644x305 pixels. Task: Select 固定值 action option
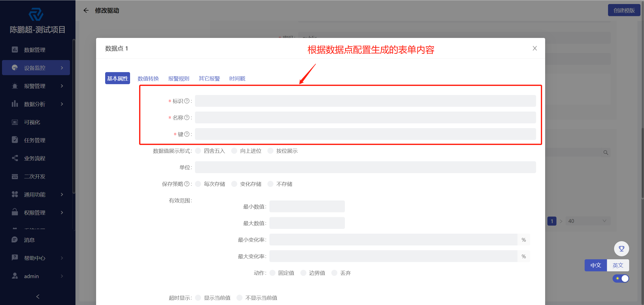pos(272,273)
